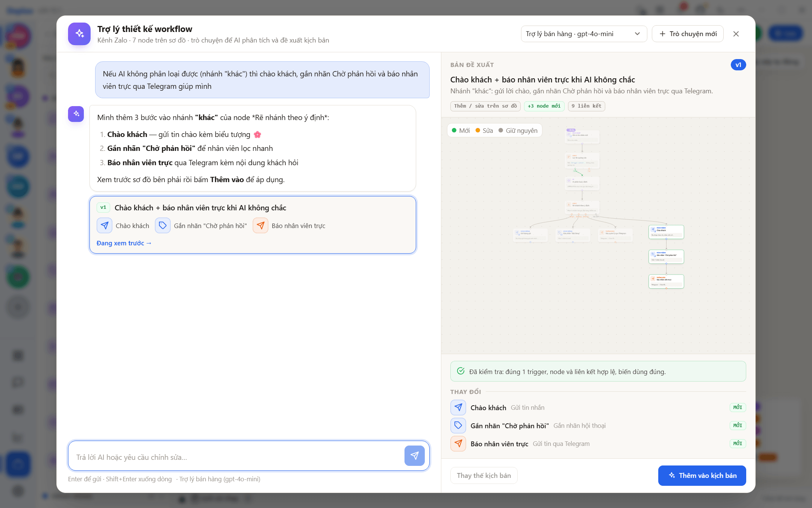This screenshot has height=508, width=812.
Task: Select the 'Gắn nhãn' node in the diagram preview
Action: [x=666, y=257]
